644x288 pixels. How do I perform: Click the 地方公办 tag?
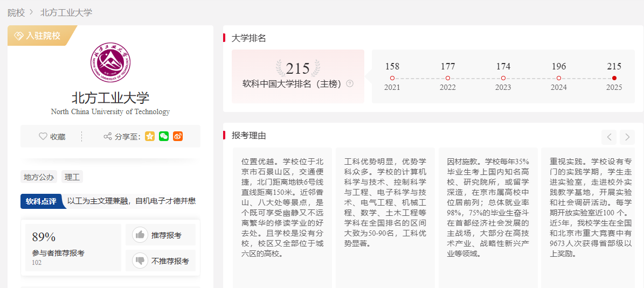click(39, 177)
